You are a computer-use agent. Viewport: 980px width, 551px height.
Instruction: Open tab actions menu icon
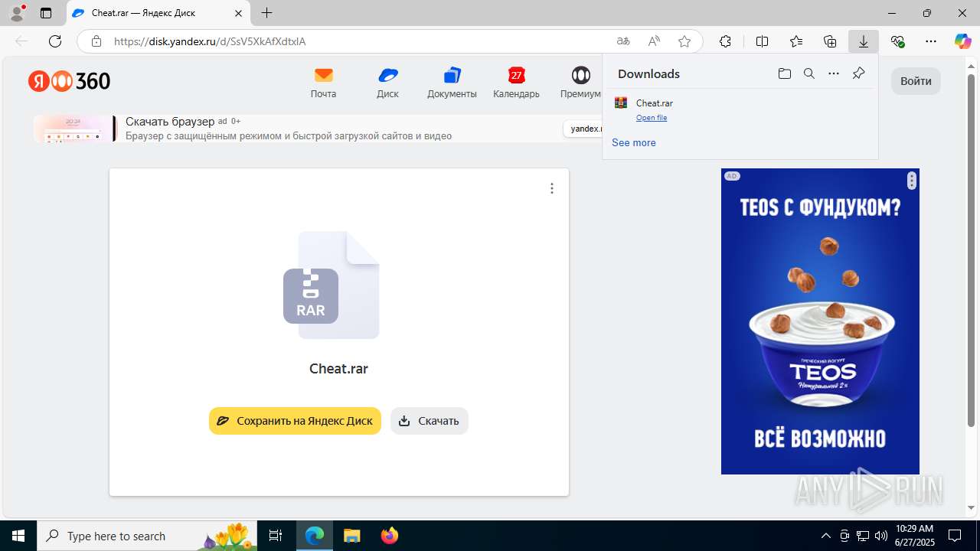pyautogui.click(x=46, y=13)
